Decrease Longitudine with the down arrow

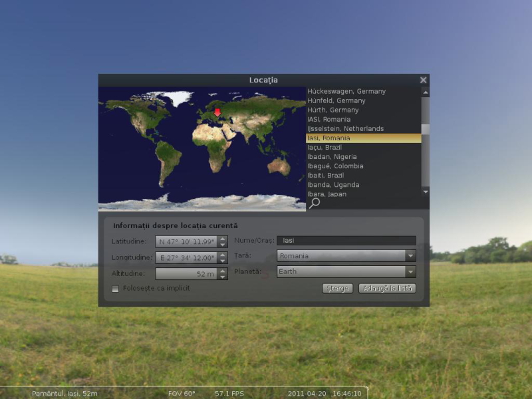pyautogui.click(x=223, y=261)
